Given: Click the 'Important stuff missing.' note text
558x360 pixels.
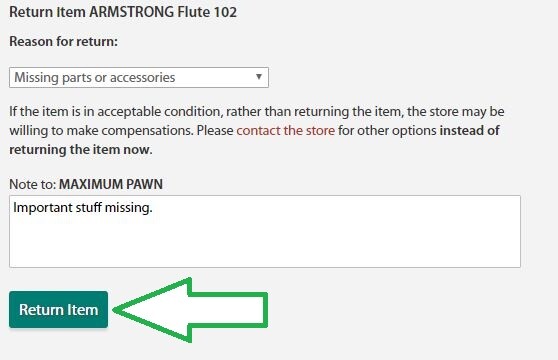Looking at the screenshot, I should 83,207.
